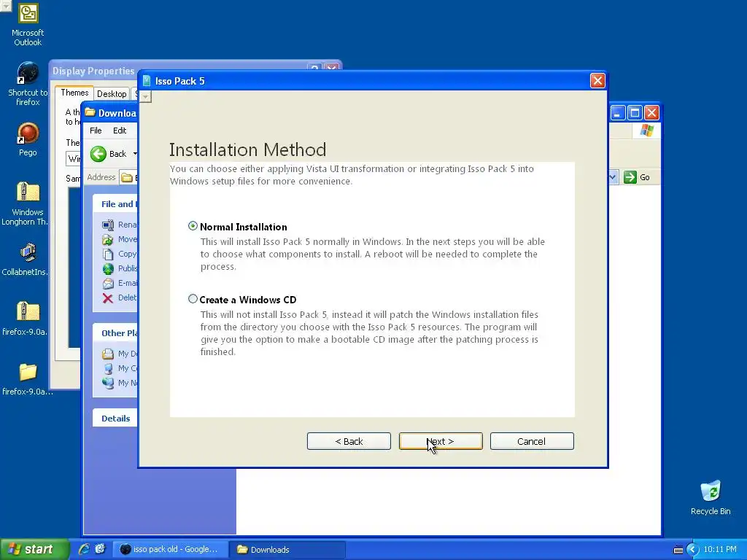Viewport: 747px width, 560px height.
Task: Open the Start menu
Action: point(34,549)
